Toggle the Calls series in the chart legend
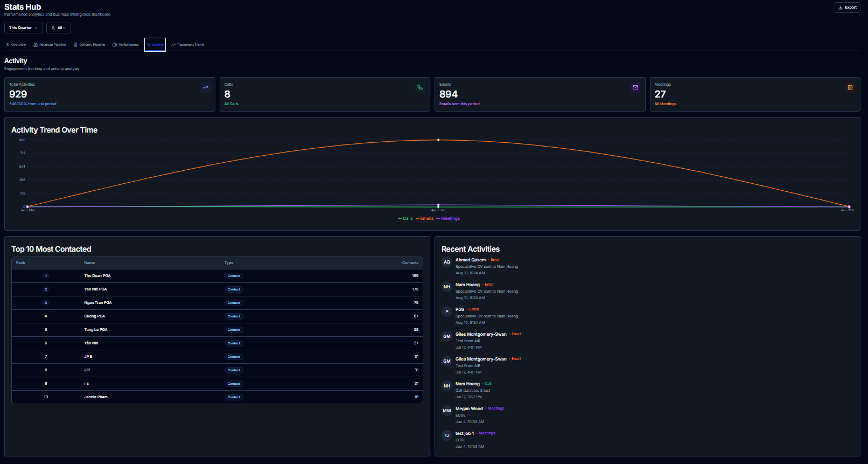Viewport: 868px width, 464px height. tap(405, 218)
